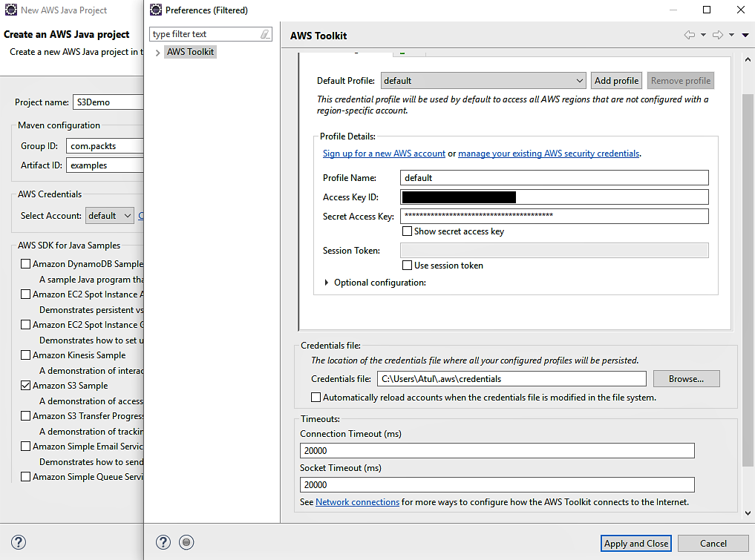Maximize the Preferences window

tap(706, 10)
